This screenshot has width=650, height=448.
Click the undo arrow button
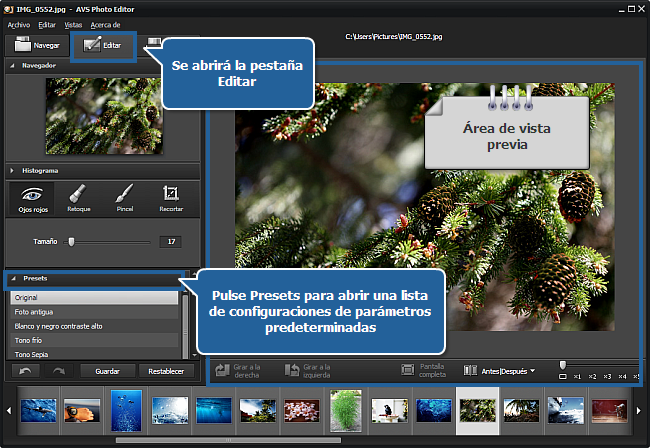[25, 371]
